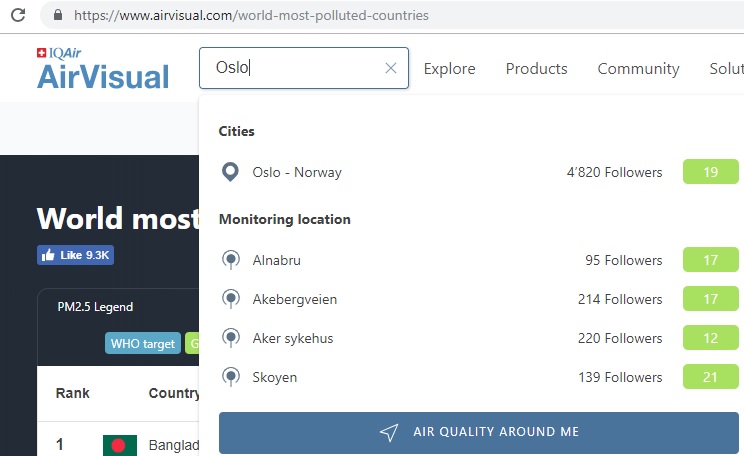This screenshot has height=456, width=744.
Task: Click the 4'820 Followers text
Action: pyautogui.click(x=614, y=172)
